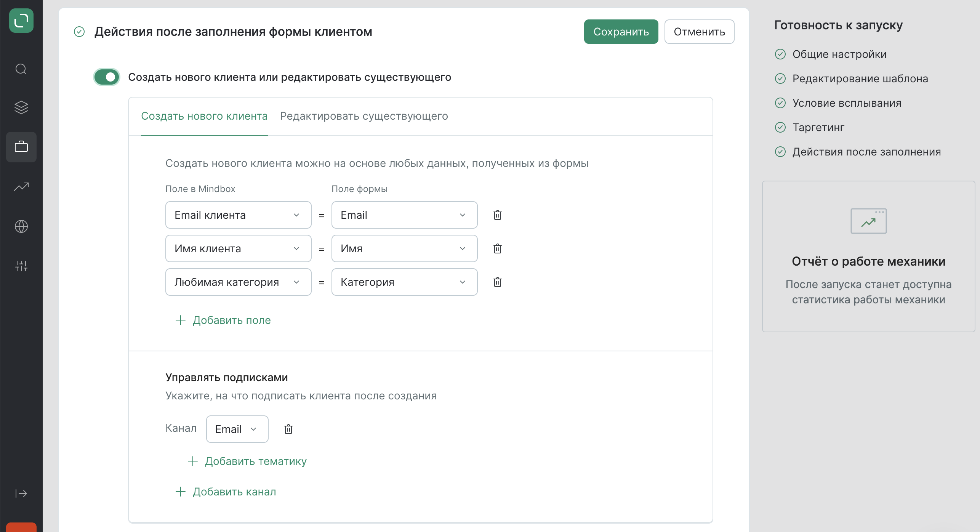980x532 pixels.
Task: Open Email клиента Mindbox field dropdown
Action: tap(239, 215)
